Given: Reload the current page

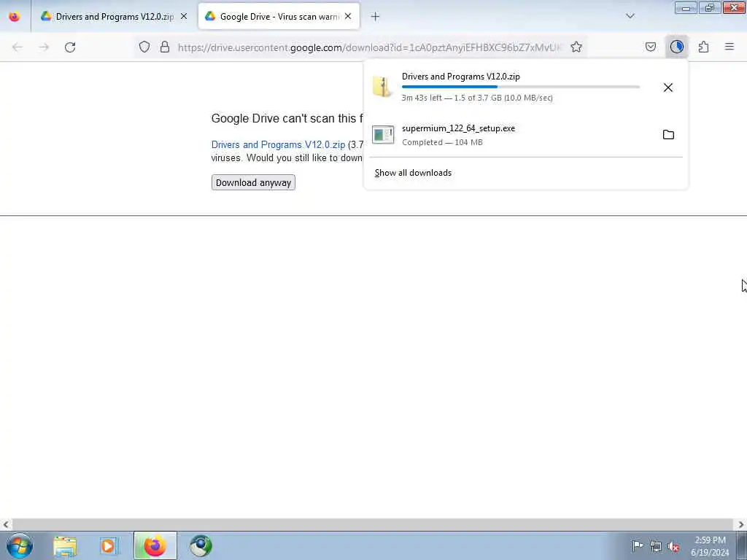Looking at the screenshot, I should 70,47.
